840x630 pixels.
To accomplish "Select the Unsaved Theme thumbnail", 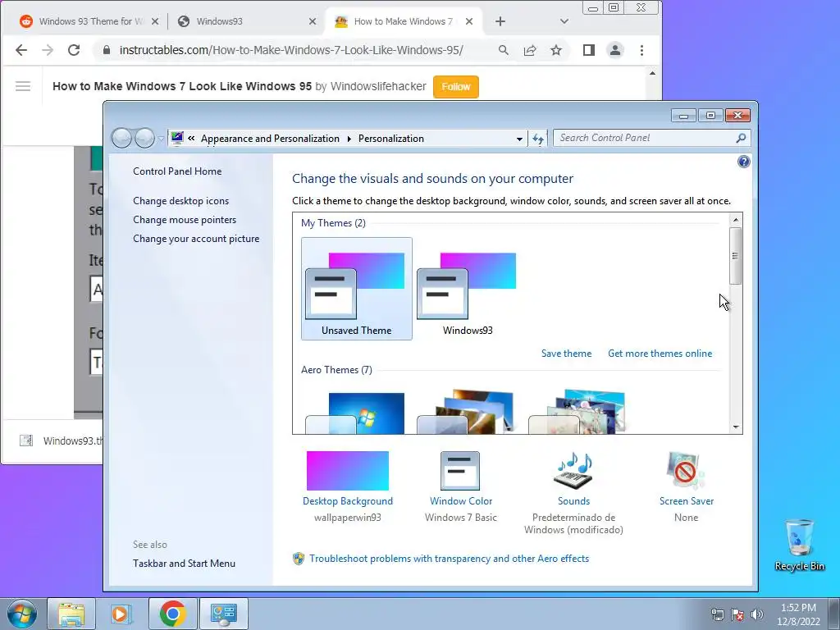I will 356,289.
